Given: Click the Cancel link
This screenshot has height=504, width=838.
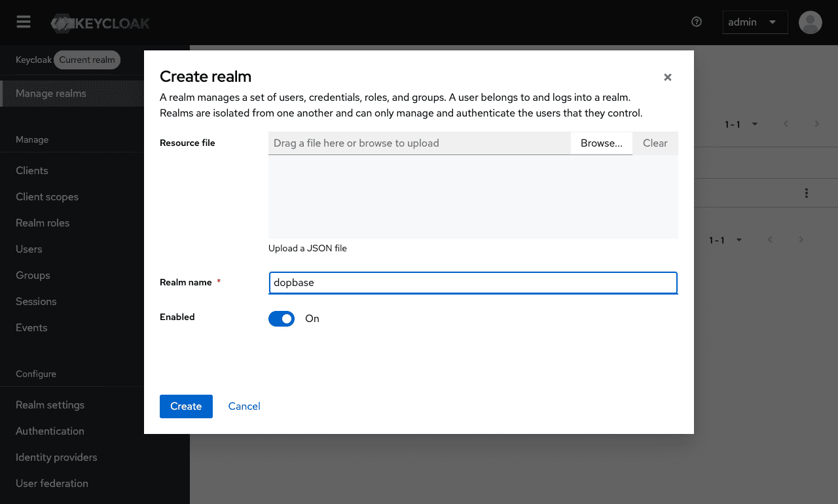Looking at the screenshot, I should (244, 406).
